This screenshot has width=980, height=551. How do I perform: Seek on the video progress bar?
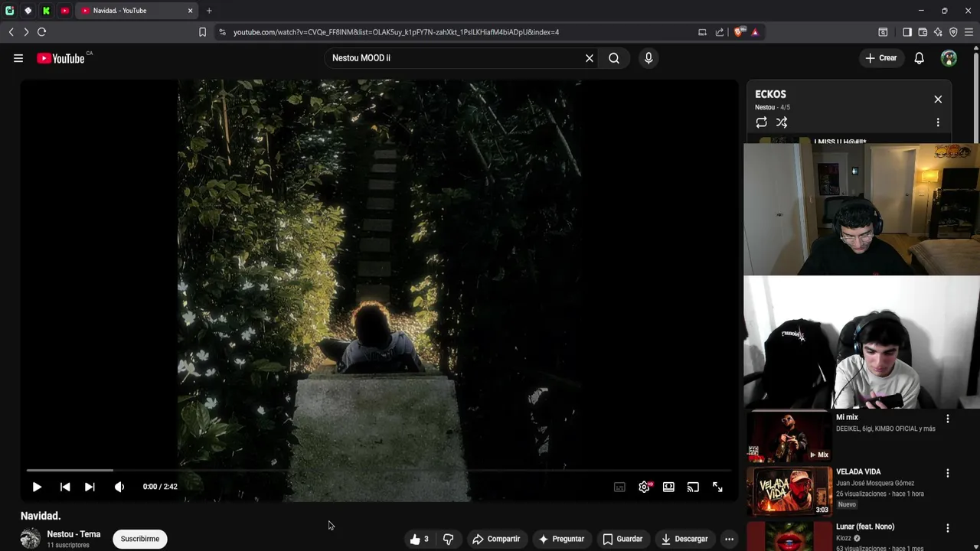pos(379,470)
